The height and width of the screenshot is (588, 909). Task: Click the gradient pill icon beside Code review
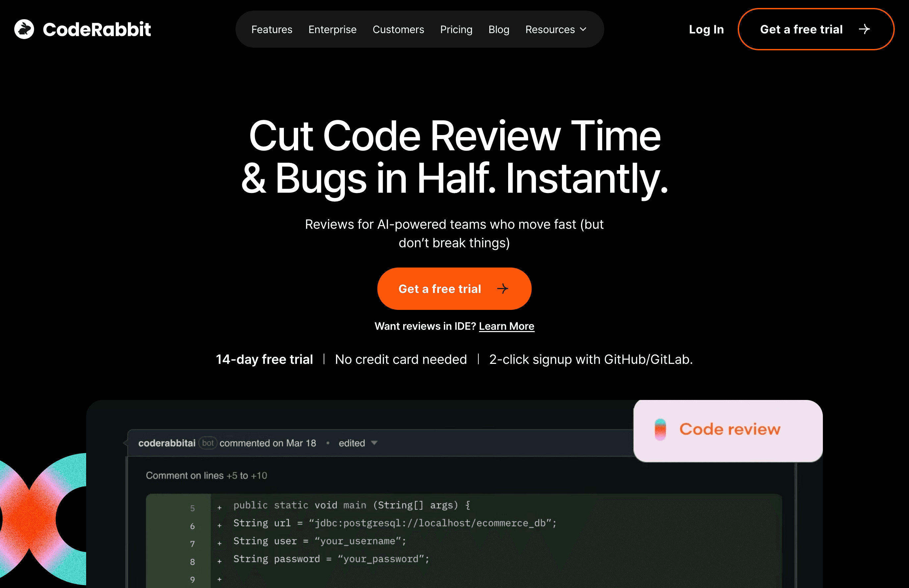coord(660,429)
